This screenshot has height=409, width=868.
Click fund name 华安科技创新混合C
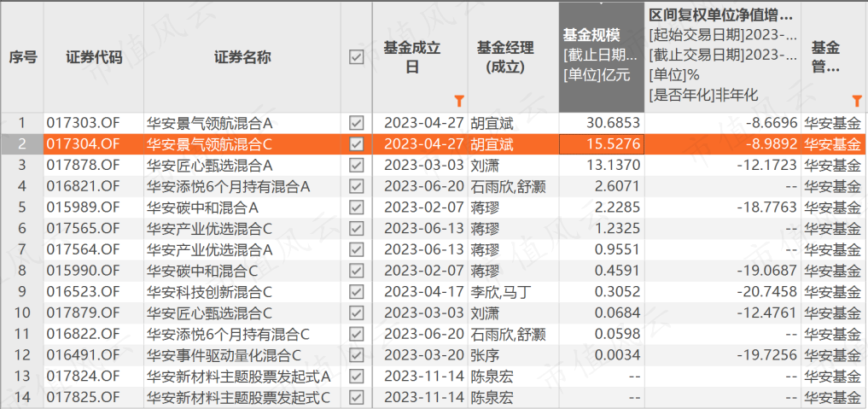210,292
